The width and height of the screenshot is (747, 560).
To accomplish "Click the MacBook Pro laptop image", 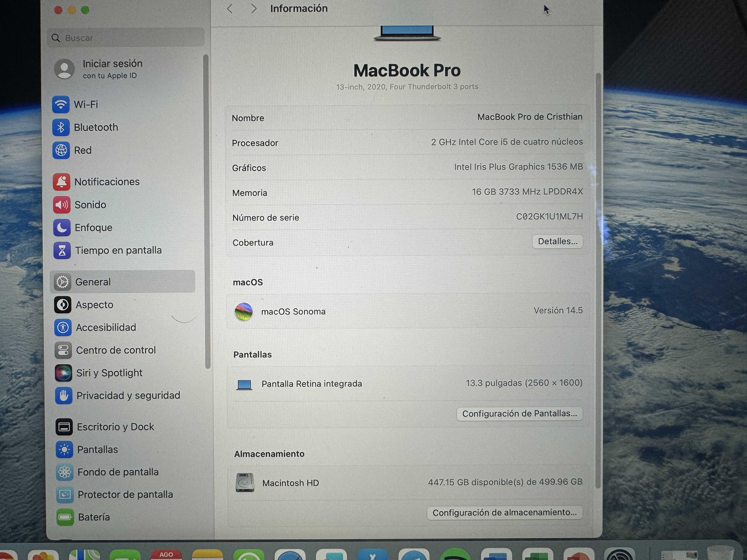I will [407, 33].
